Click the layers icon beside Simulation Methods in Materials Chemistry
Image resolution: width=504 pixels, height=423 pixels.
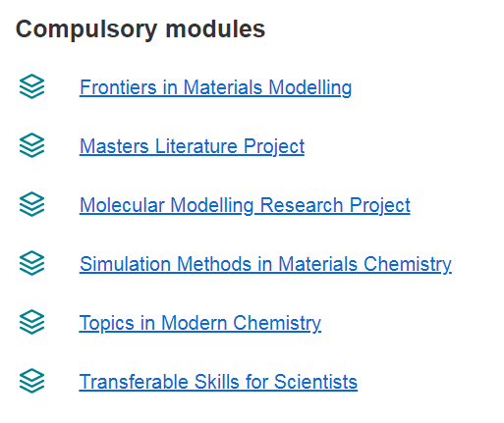click(x=31, y=263)
